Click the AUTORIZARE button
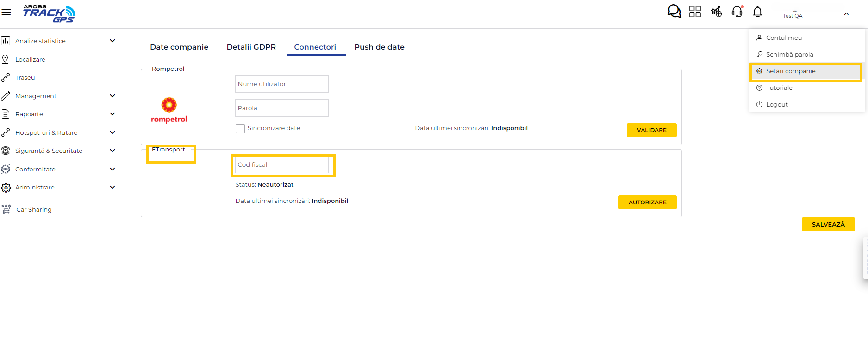Screen dimensions: 868x359 point(647,202)
